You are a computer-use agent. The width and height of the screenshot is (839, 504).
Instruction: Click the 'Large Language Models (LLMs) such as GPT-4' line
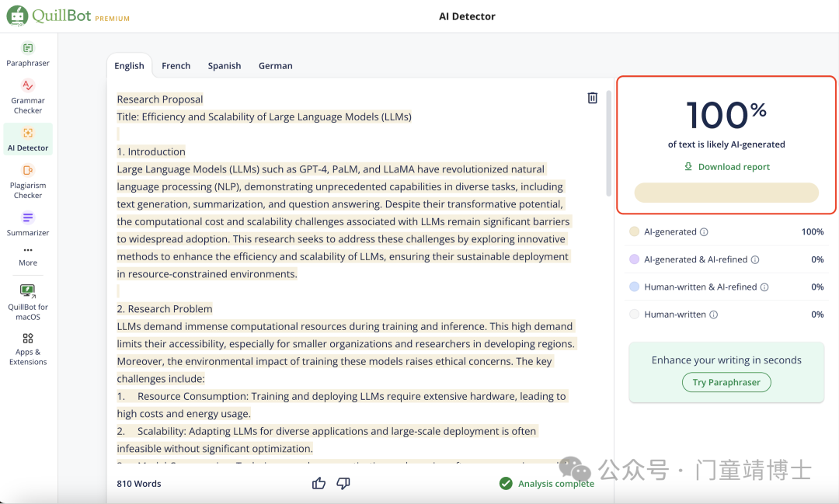pos(331,169)
